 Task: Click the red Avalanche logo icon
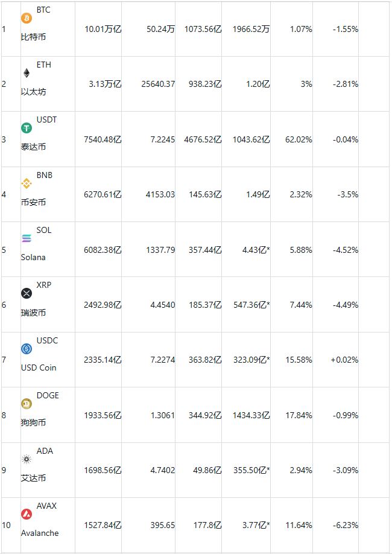tap(27, 514)
